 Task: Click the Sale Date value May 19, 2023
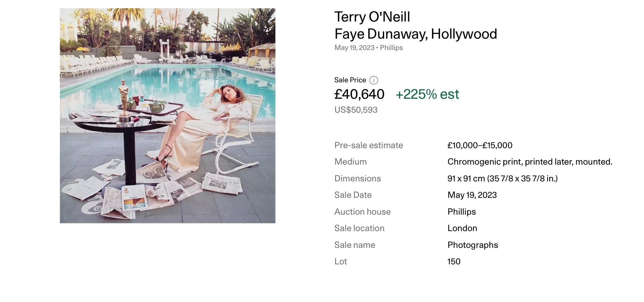pyautogui.click(x=472, y=195)
